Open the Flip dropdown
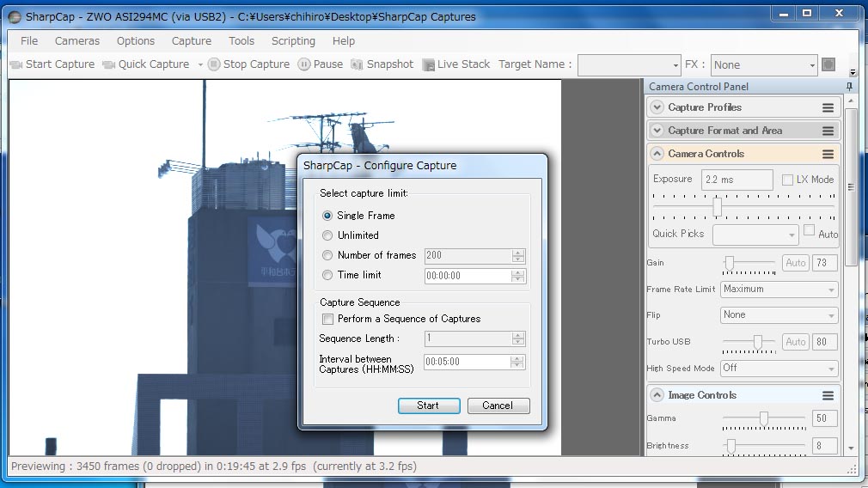 pos(779,315)
